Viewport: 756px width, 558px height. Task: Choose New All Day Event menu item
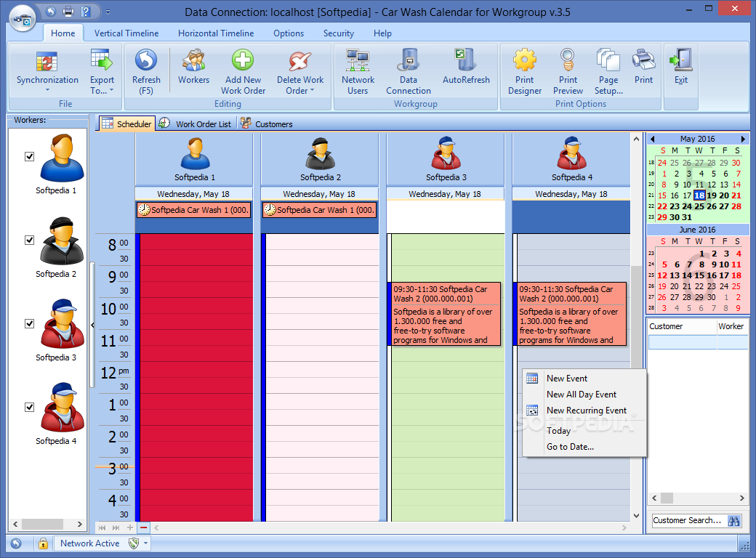coord(584,395)
